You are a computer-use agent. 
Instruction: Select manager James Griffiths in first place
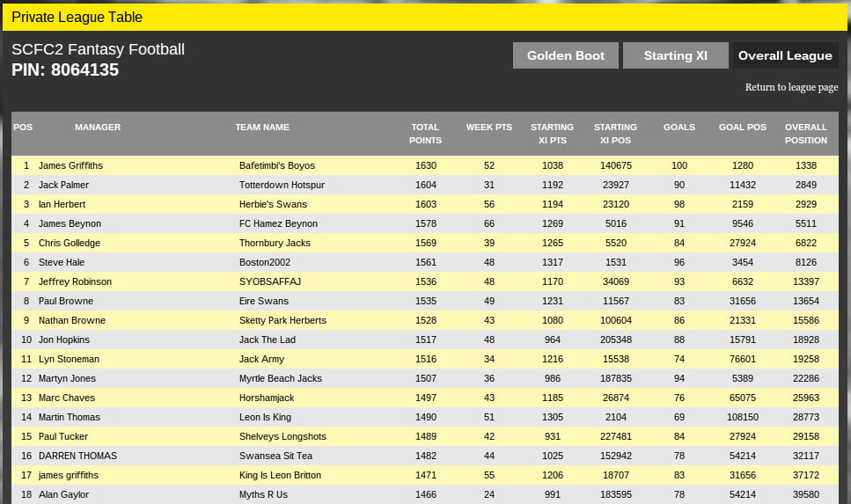(x=70, y=165)
